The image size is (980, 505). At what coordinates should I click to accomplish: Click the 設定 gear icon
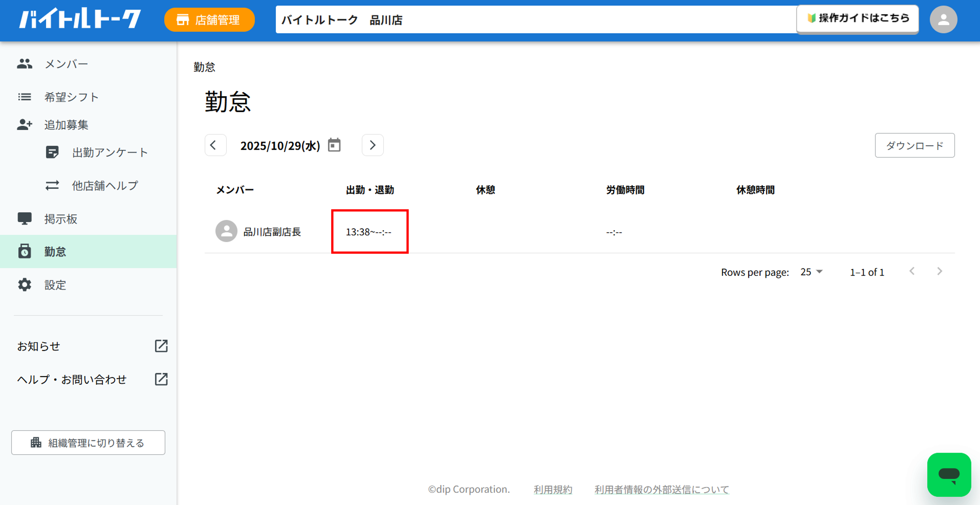click(x=25, y=285)
